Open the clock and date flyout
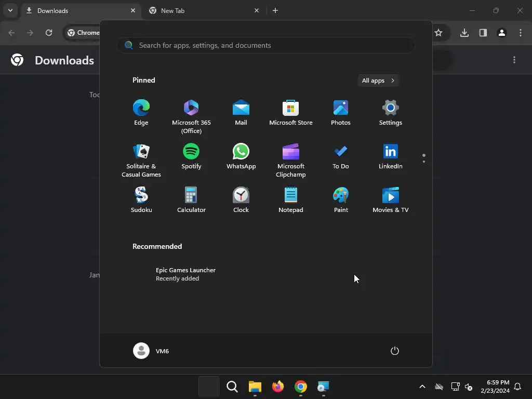532x399 pixels. point(495,387)
